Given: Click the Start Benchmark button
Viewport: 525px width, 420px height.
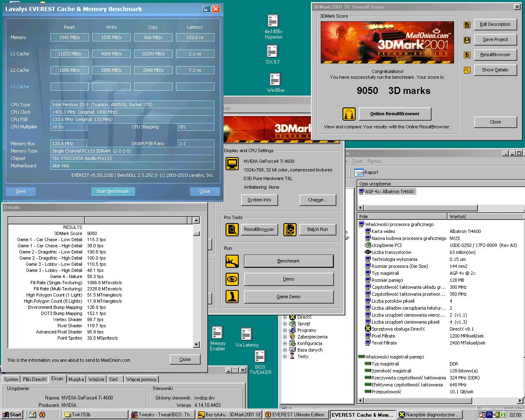Looking at the screenshot, I should (x=113, y=192).
